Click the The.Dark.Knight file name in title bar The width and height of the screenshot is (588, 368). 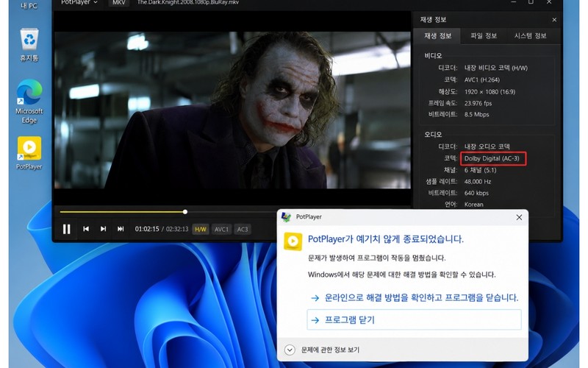(x=188, y=2)
